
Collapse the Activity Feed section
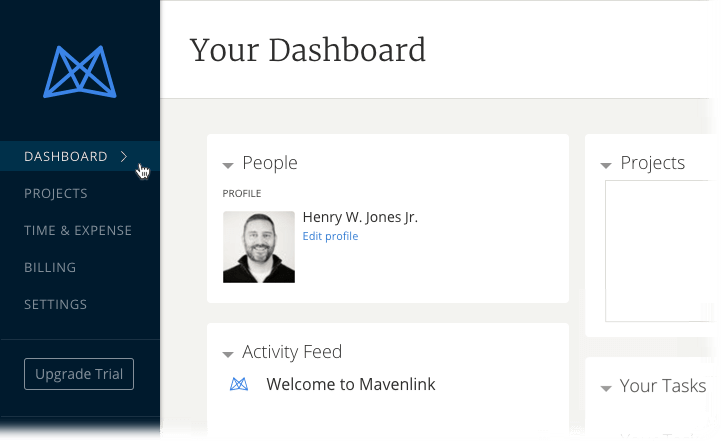(x=228, y=354)
